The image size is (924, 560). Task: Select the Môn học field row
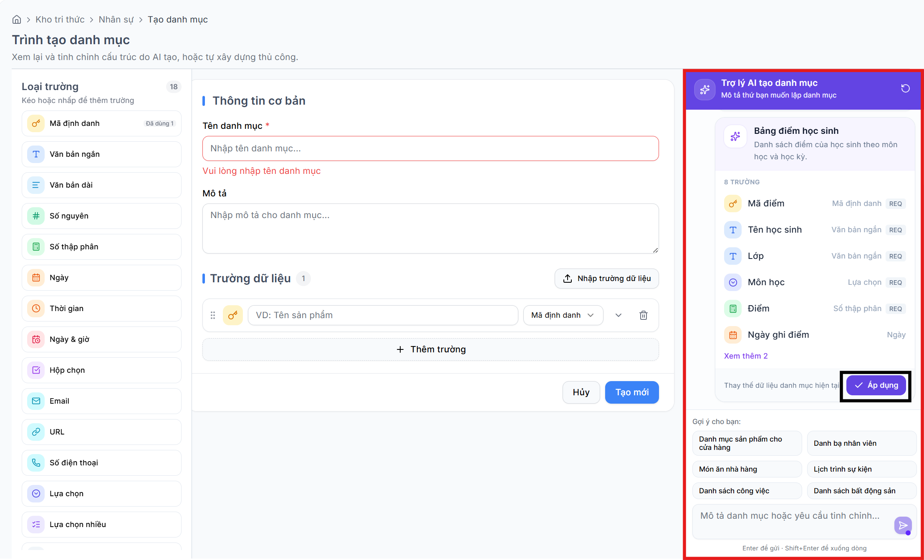pos(815,282)
